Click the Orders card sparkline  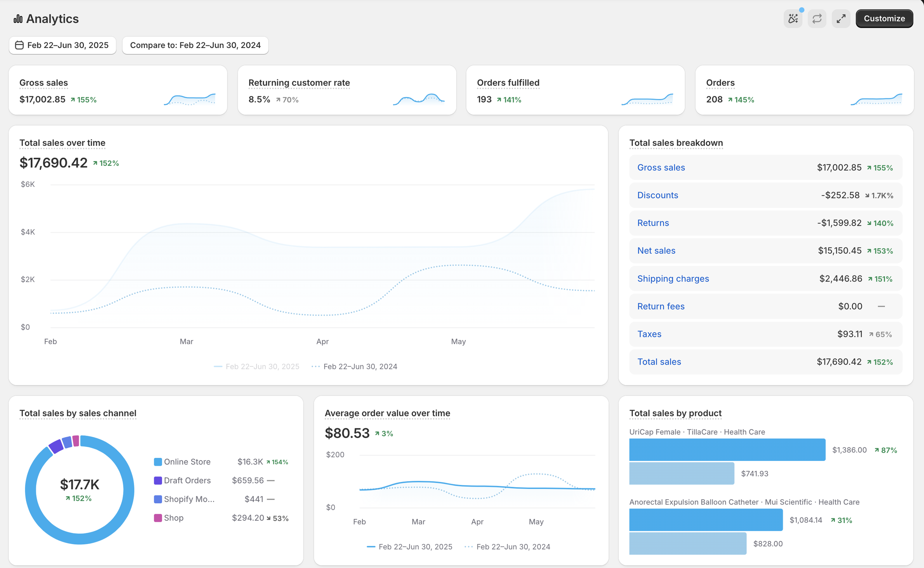point(876,100)
